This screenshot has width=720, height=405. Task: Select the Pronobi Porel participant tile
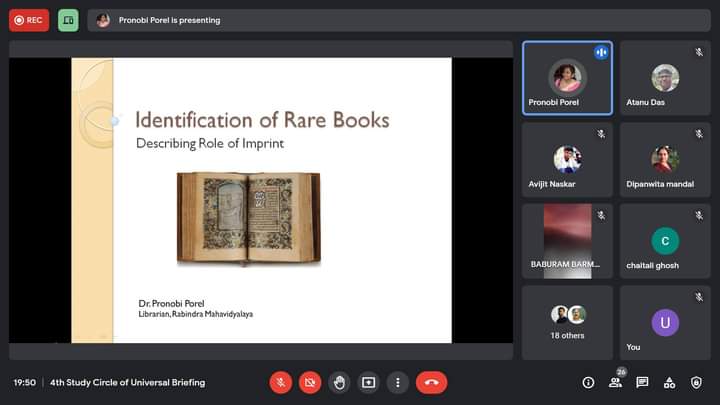click(x=567, y=78)
